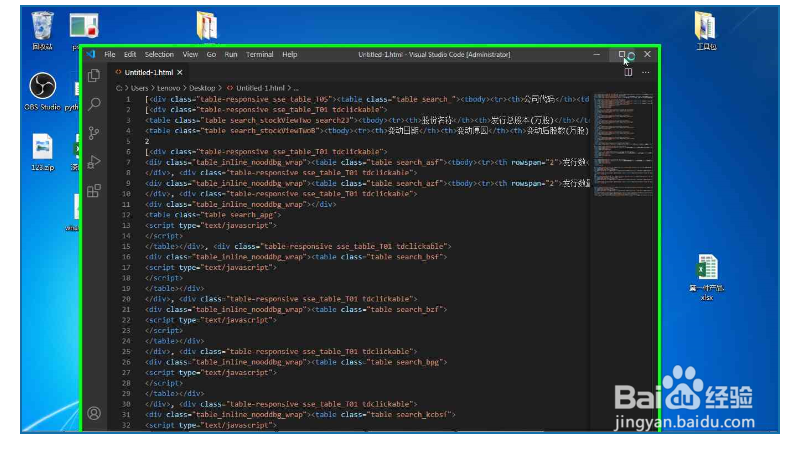Open the Go menu
This screenshot has height=450, width=800.
point(211,54)
